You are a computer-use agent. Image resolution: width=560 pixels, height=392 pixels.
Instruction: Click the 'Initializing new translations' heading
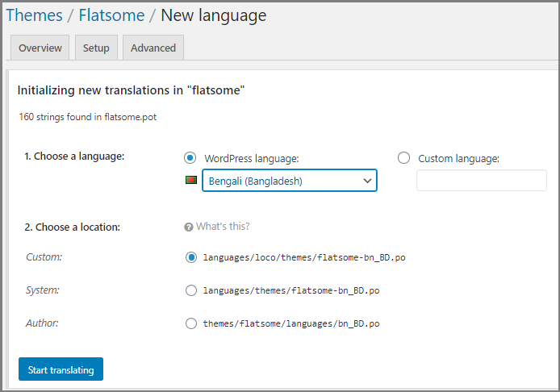pyautogui.click(x=131, y=90)
